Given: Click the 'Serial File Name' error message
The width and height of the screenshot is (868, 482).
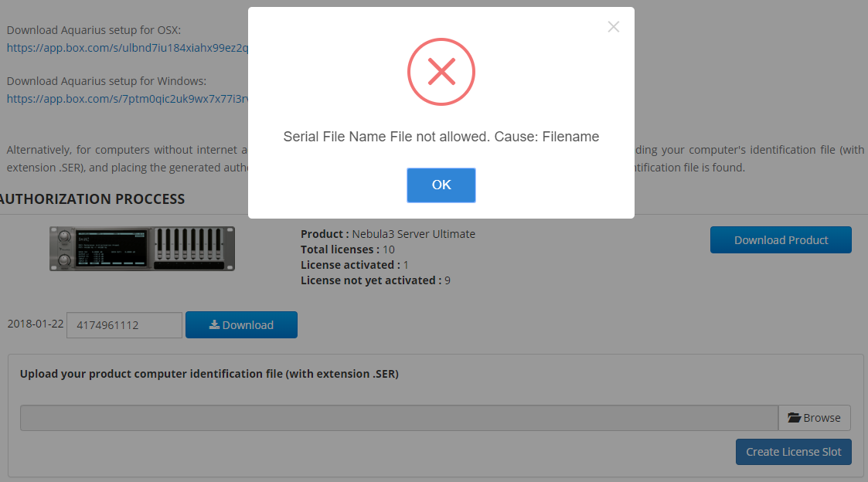Looking at the screenshot, I should click(x=441, y=137).
